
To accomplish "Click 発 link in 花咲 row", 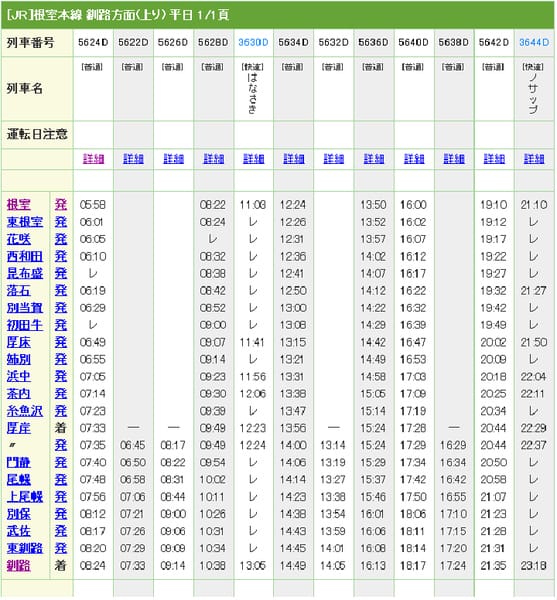I will (x=60, y=239).
